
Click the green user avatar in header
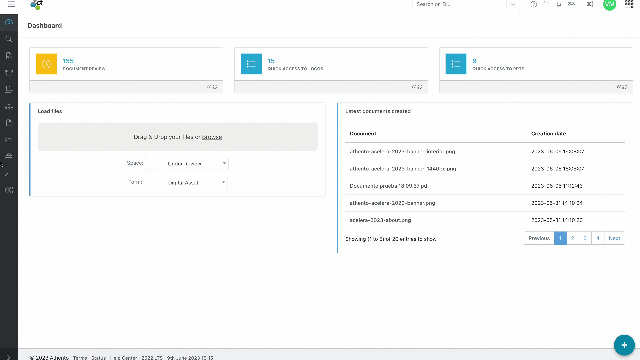tap(609, 4)
